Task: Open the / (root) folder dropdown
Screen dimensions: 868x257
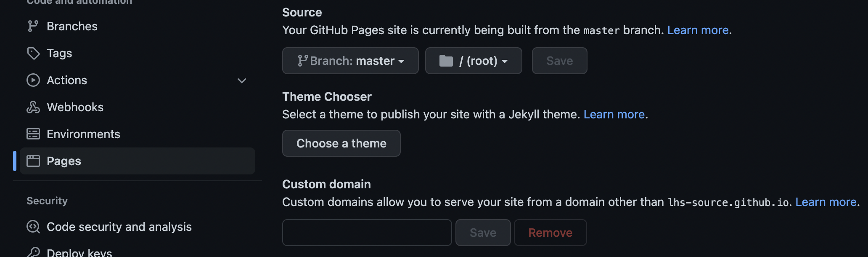Action: (x=474, y=61)
